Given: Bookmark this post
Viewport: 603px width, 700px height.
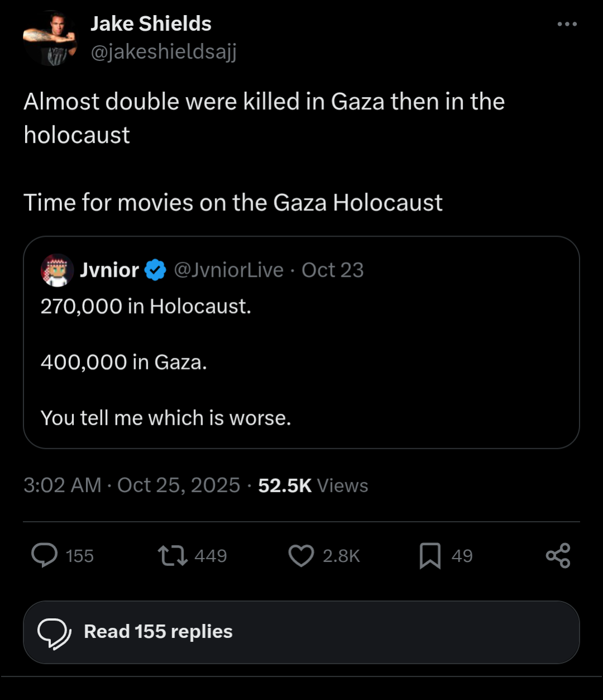Looking at the screenshot, I should coord(430,556).
